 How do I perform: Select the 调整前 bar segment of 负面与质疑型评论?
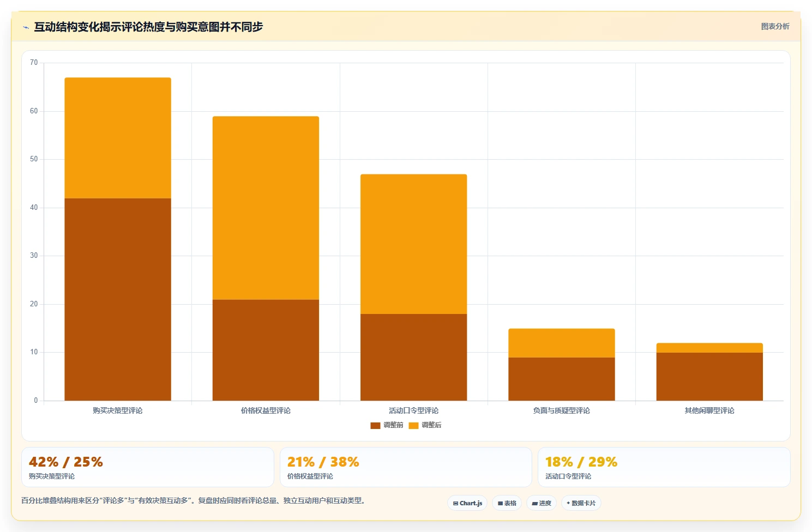coord(562,379)
